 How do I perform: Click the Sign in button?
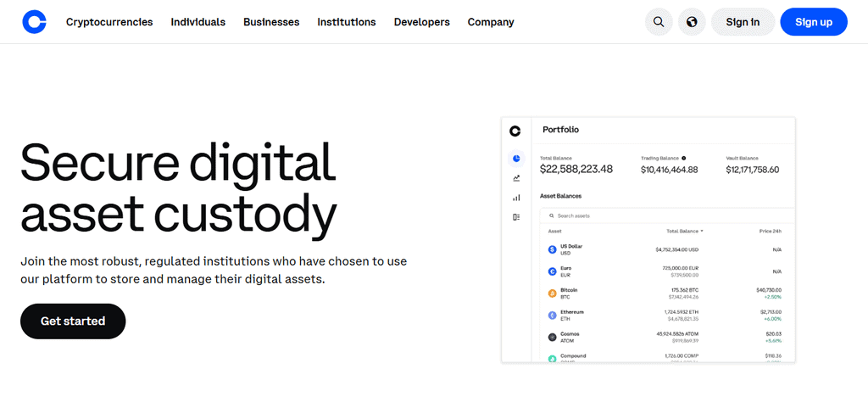click(x=743, y=22)
